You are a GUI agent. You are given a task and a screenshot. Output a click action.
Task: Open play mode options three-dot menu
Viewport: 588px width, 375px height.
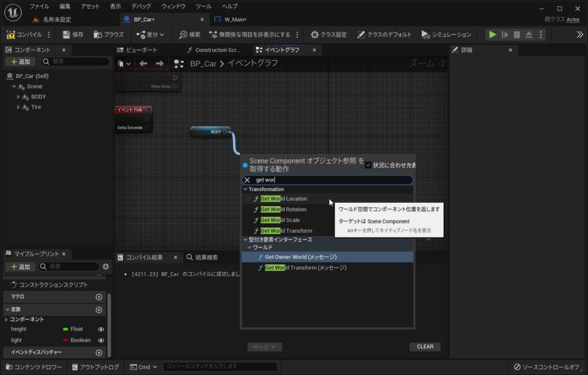pyautogui.click(x=541, y=34)
